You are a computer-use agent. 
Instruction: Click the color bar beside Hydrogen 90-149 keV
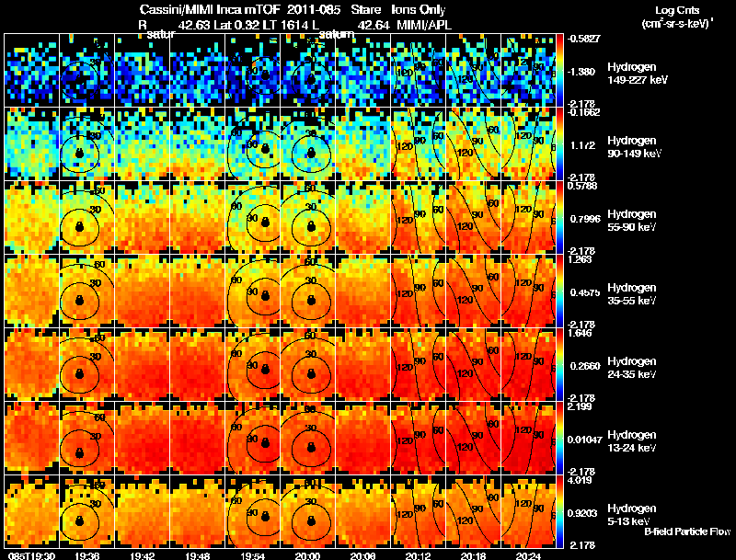(559, 144)
